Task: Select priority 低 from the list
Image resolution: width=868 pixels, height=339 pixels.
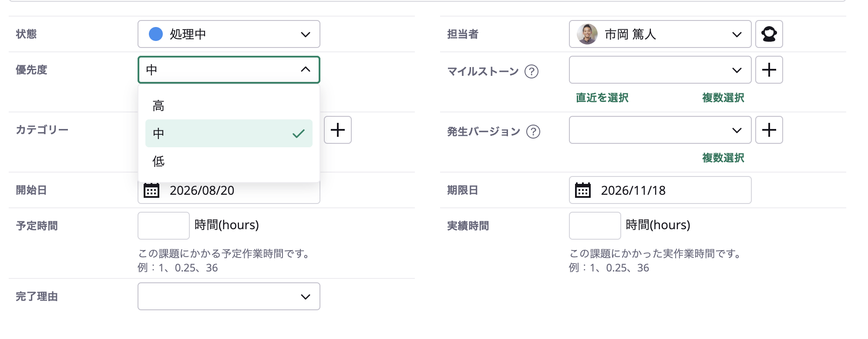Action: click(229, 161)
